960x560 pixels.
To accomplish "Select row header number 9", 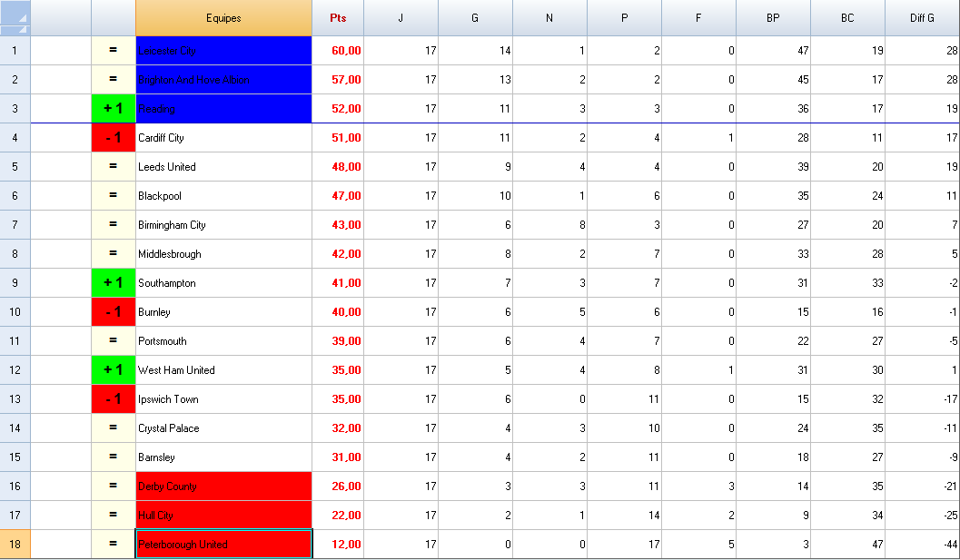I will (x=15, y=283).
